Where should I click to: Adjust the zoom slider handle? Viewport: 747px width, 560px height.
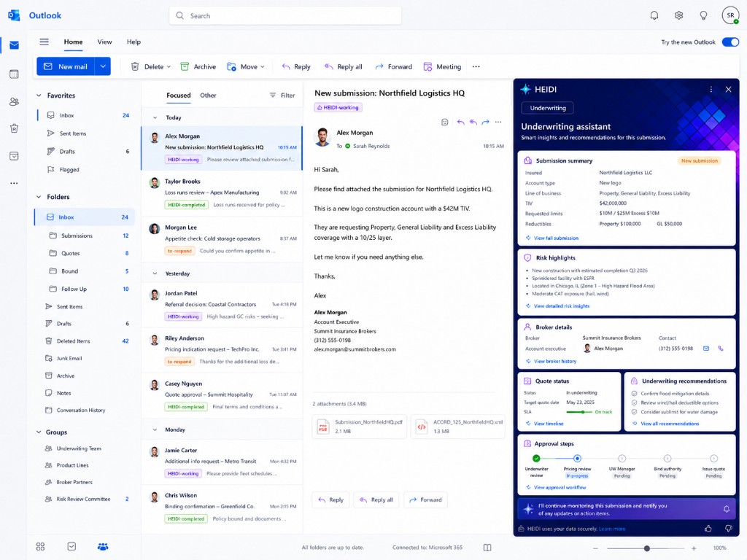(647, 548)
